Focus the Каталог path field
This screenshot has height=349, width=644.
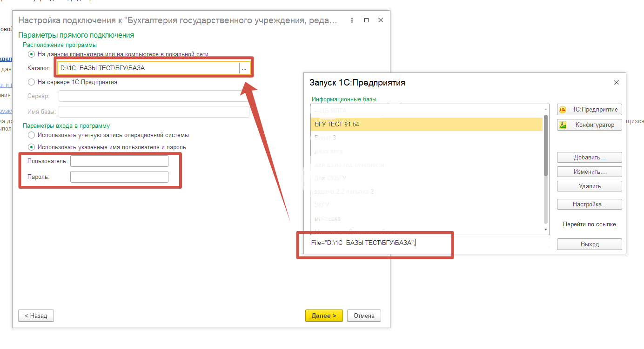148,68
